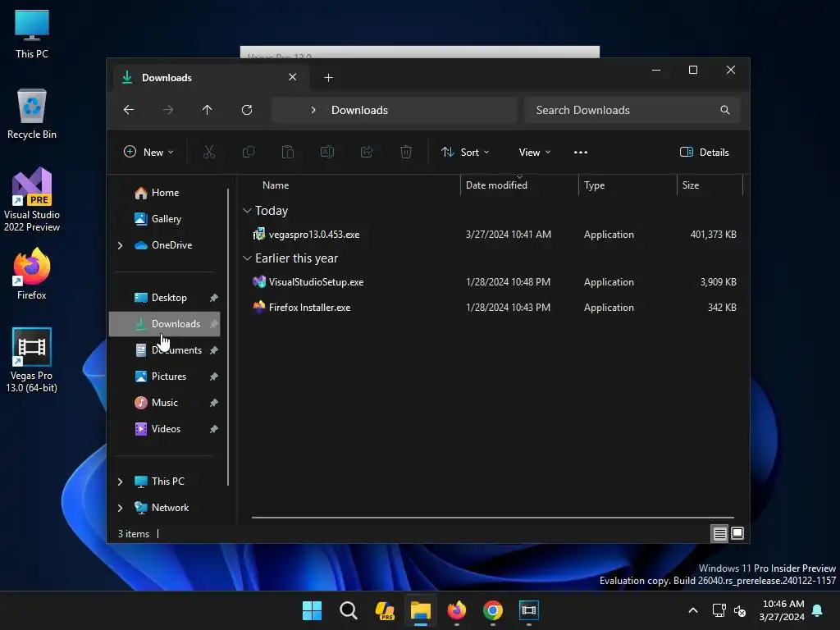Viewport: 840px width, 630px height.
Task: Select the Downloads tab title
Action: pos(167,78)
